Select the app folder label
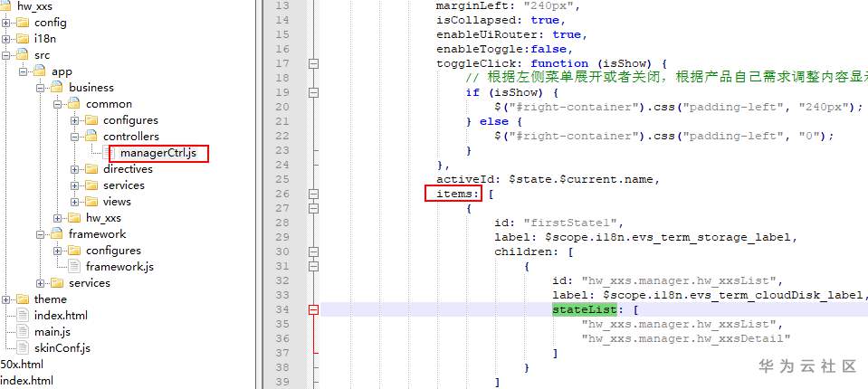 point(62,72)
